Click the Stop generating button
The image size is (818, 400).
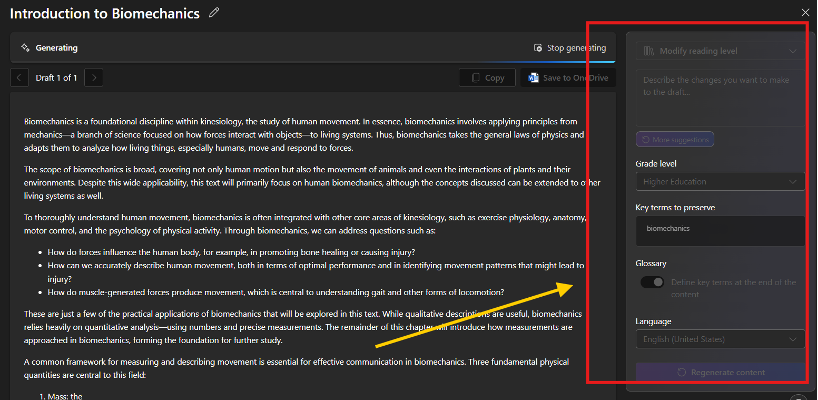[x=570, y=48]
